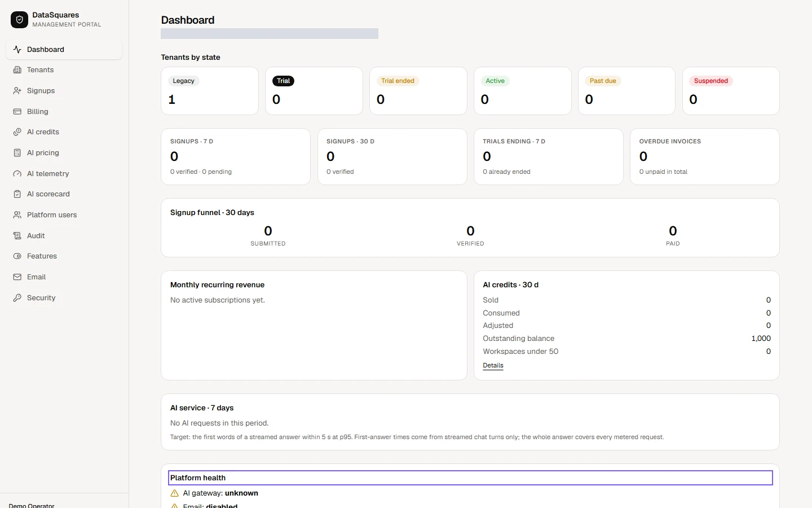Viewport: 812px width, 508px height.
Task: Click the green Active badge
Action: tap(495, 81)
